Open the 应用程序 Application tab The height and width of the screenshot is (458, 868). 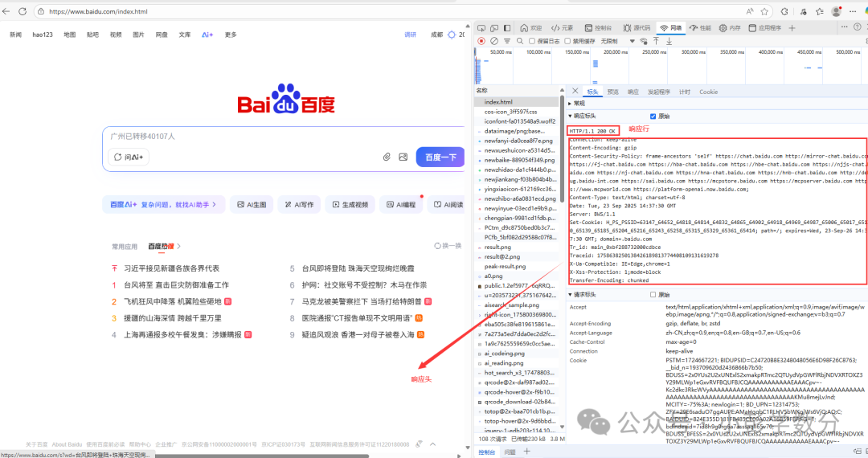point(765,27)
